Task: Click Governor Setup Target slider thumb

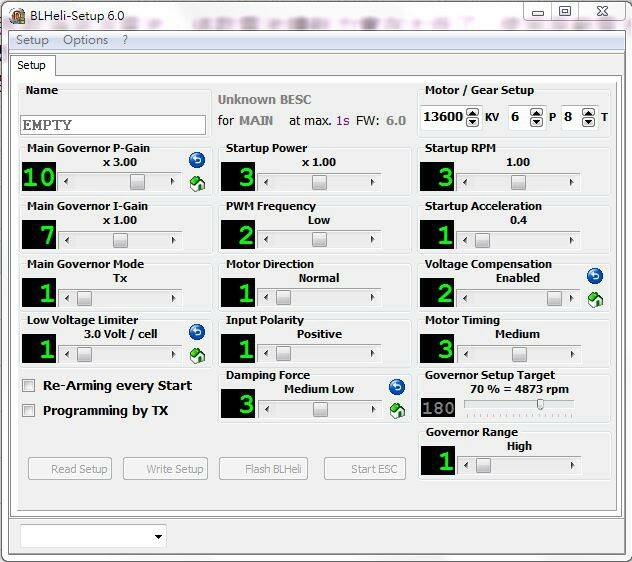Action: click(x=540, y=404)
